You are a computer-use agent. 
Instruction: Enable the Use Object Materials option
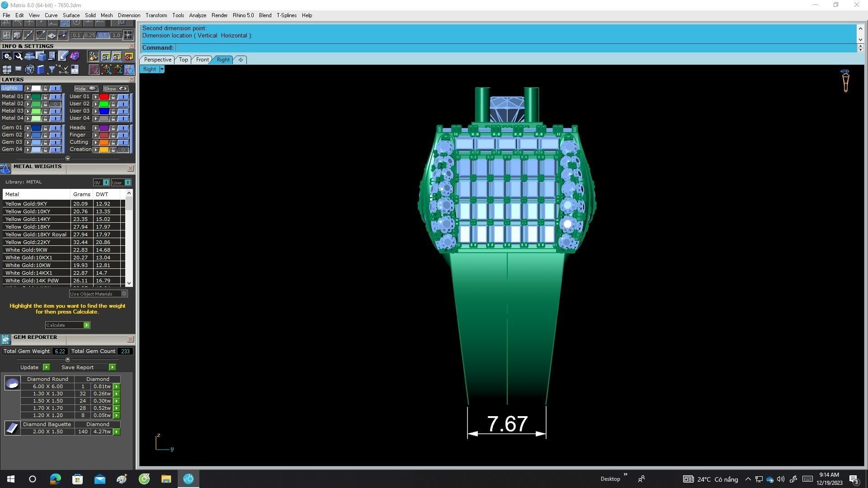(124, 294)
